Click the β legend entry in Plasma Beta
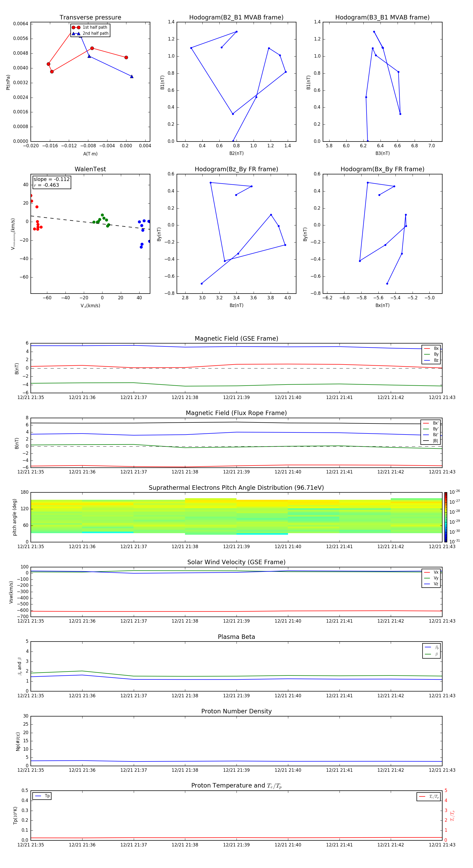The image size is (473, 868). [x=431, y=654]
